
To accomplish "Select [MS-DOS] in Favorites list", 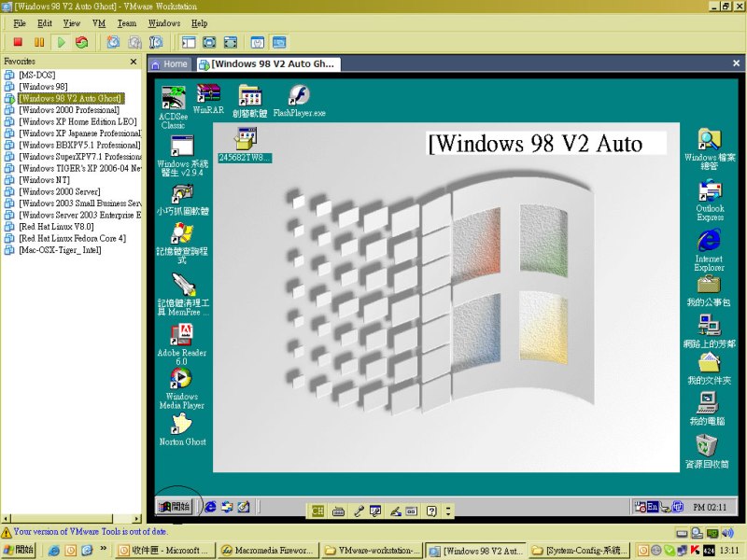I will [37, 75].
